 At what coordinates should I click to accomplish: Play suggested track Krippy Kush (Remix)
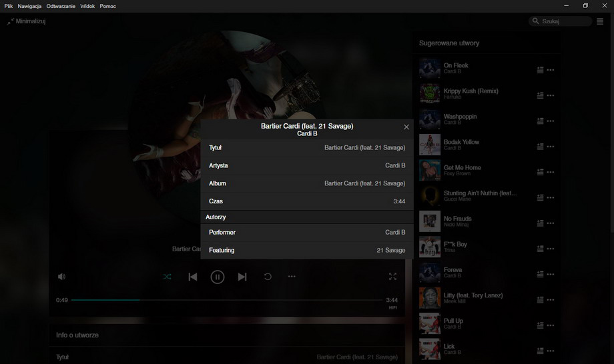click(x=471, y=91)
